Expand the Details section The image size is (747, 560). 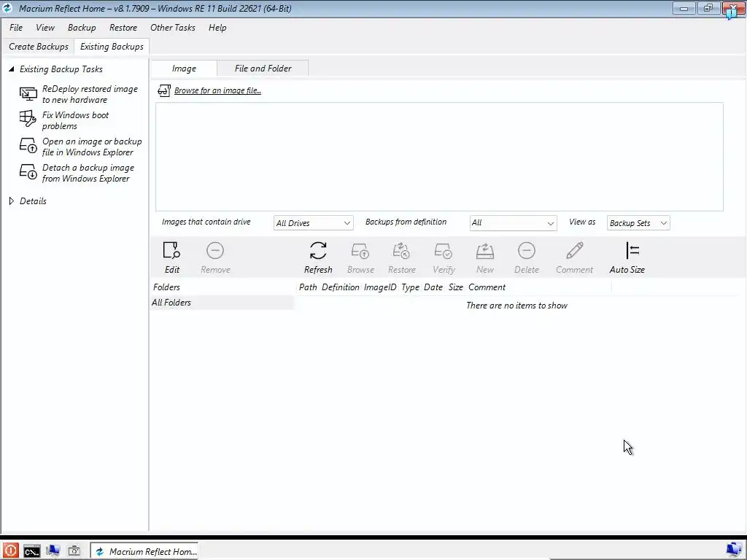(12, 201)
